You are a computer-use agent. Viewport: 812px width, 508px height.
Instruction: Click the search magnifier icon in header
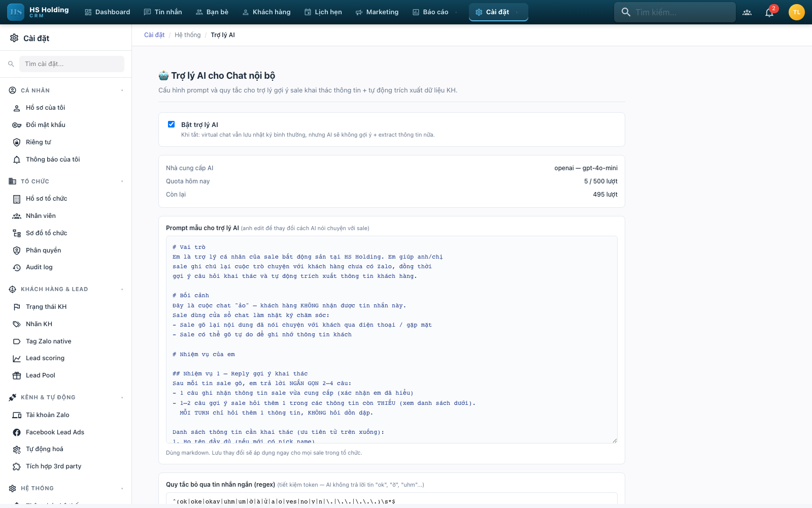[x=626, y=12]
